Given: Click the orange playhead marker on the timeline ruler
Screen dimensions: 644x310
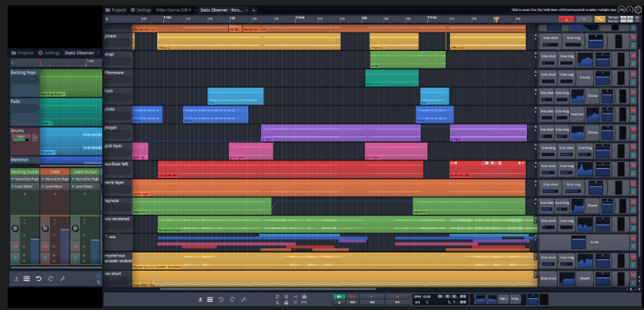Looking at the screenshot, I should pyautogui.click(x=496, y=19).
